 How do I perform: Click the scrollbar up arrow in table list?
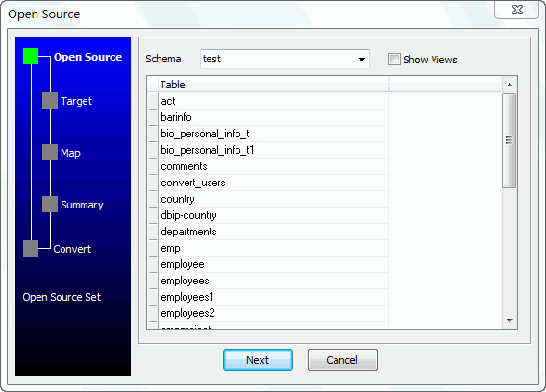509,85
